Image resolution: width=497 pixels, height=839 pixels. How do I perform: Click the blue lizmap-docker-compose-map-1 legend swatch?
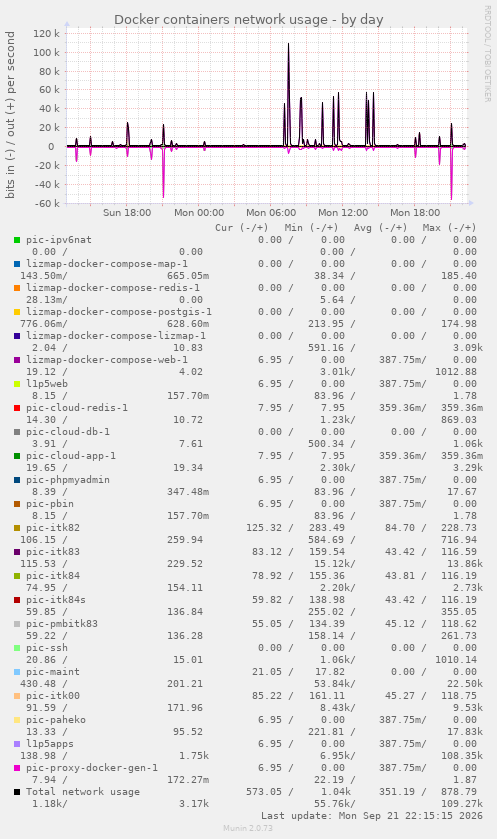(17, 264)
